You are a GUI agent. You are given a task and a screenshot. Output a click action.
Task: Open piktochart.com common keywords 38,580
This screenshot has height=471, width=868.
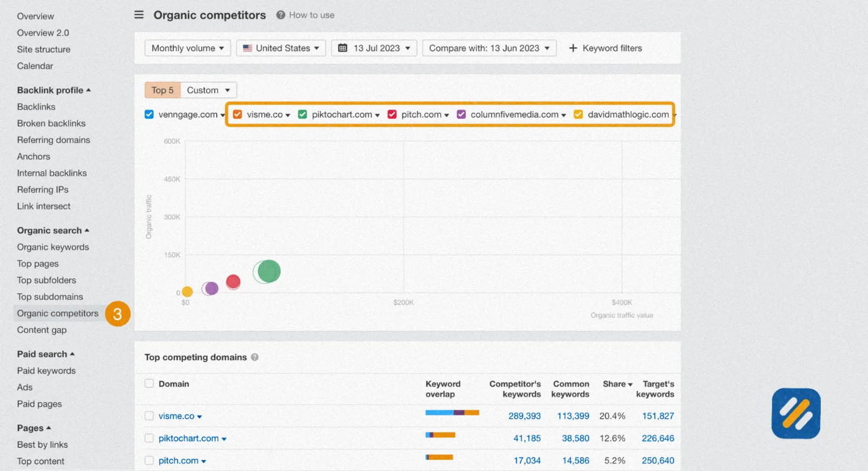pos(575,438)
